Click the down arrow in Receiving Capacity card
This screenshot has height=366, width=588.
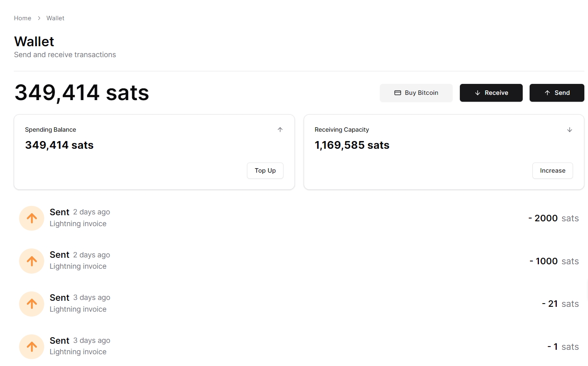click(x=569, y=130)
